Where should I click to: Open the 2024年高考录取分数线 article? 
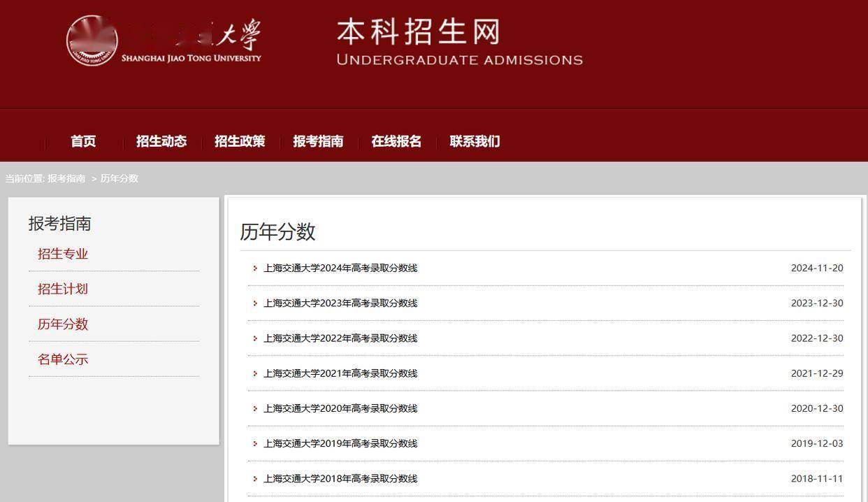click(340, 268)
